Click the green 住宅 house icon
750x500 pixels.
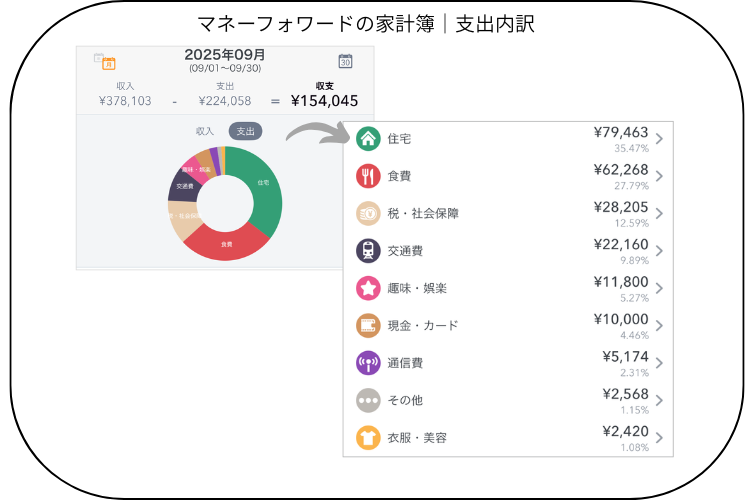[367, 138]
